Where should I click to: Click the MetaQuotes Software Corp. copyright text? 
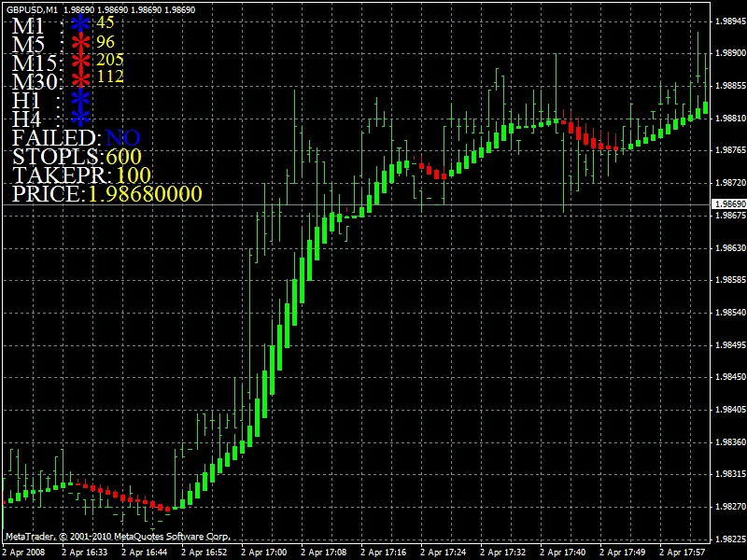117,537
